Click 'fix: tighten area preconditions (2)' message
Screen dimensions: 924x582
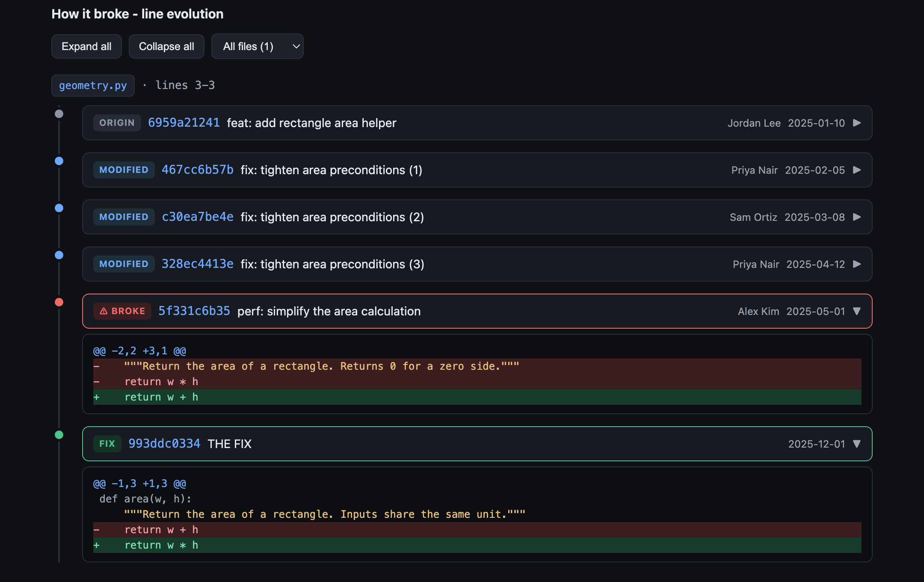point(332,217)
